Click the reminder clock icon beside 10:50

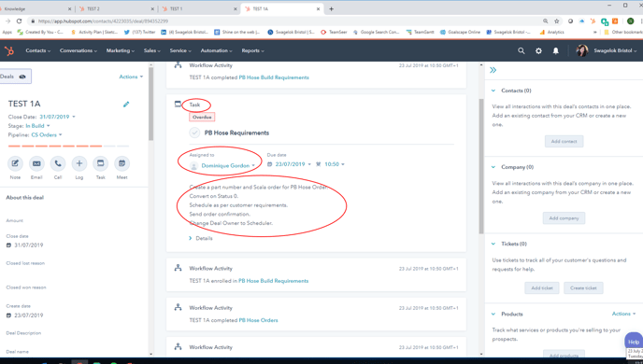pos(318,164)
